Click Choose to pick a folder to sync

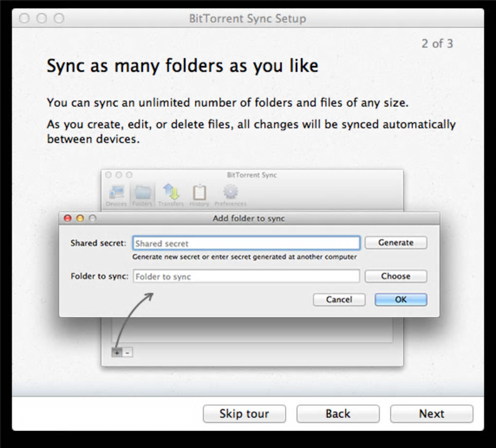coord(396,276)
